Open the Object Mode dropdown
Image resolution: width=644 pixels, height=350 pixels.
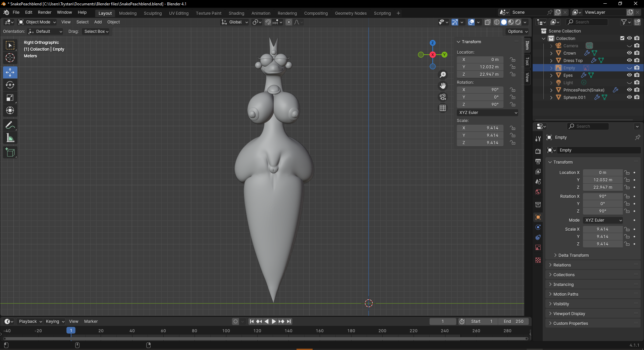37,22
